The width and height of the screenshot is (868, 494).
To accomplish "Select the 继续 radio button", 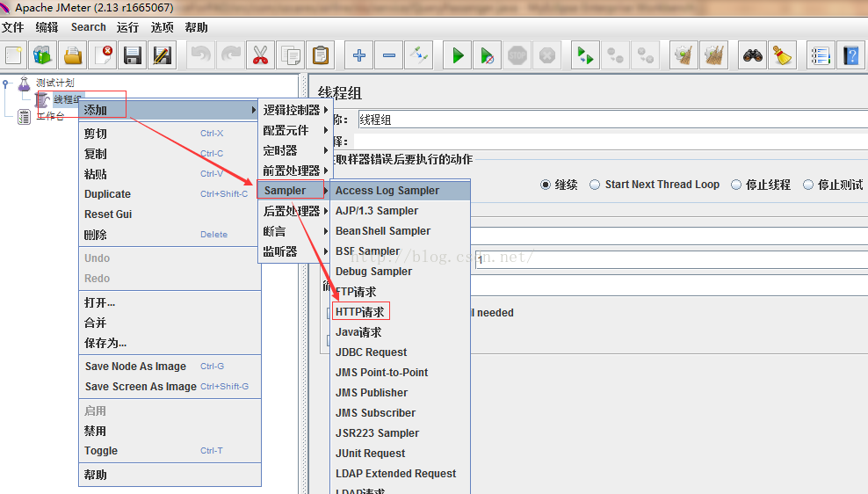I will (x=546, y=185).
